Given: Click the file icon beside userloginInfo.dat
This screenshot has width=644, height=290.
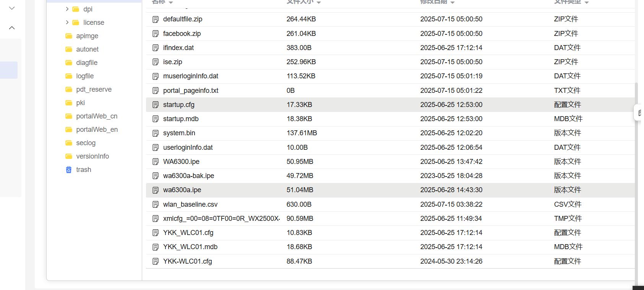Looking at the screenshot, I should [156, 147].
